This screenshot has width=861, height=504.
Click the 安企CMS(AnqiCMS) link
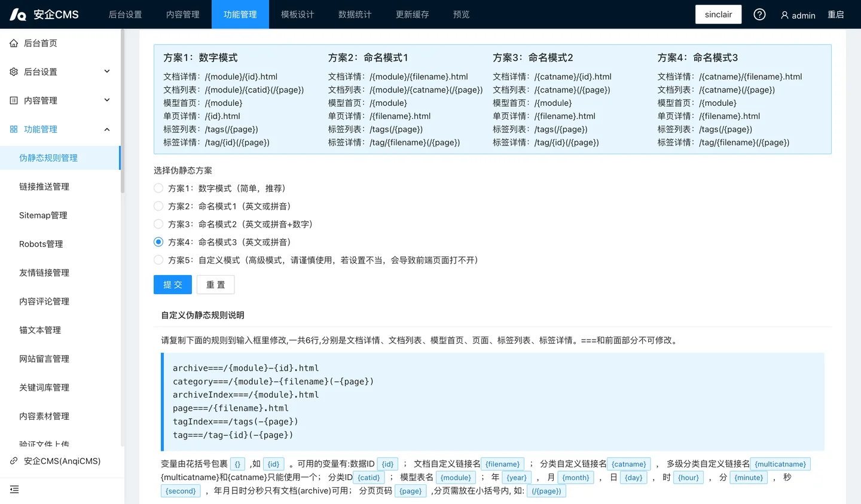62,461
